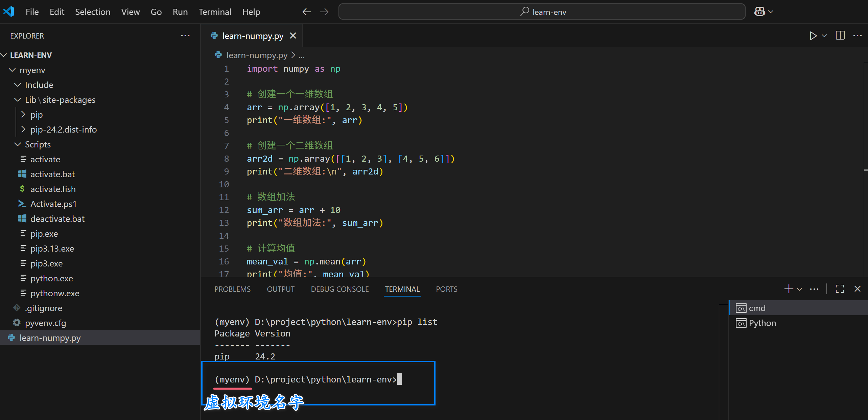This screenshot has height=420, width=868.
Task: Click the learn-env search command center
Action: (x=542, y=12)
